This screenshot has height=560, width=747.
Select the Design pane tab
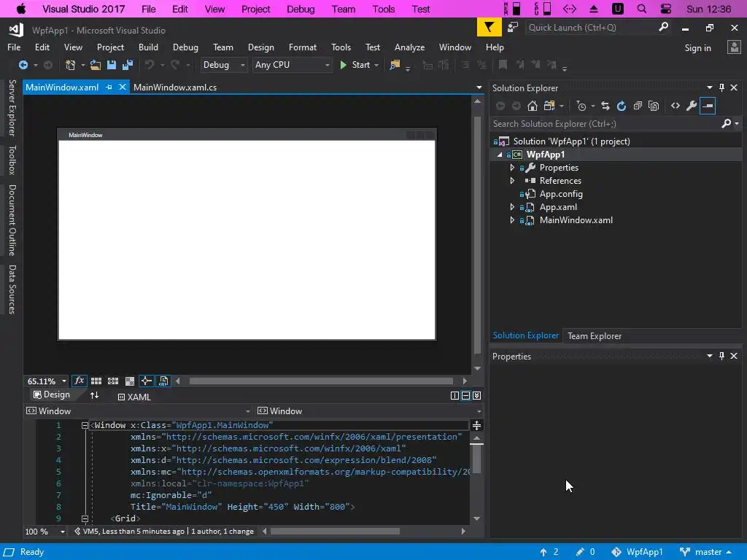click(x=52, y=394)
